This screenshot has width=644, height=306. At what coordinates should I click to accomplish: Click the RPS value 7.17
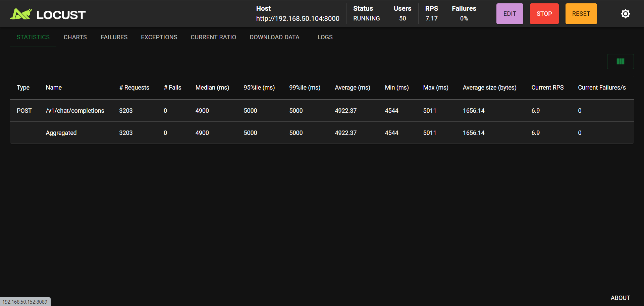pyautogui.click(x=431, y=18)
